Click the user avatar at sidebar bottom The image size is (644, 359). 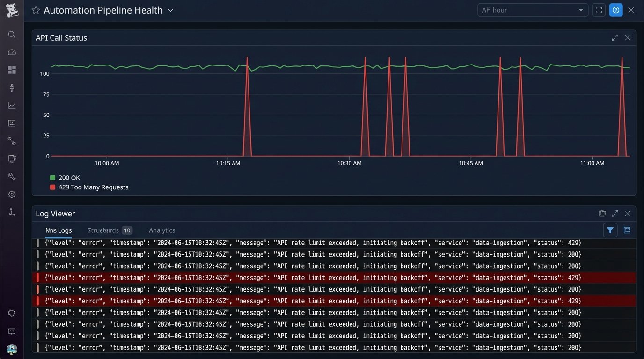pos(12,349)
